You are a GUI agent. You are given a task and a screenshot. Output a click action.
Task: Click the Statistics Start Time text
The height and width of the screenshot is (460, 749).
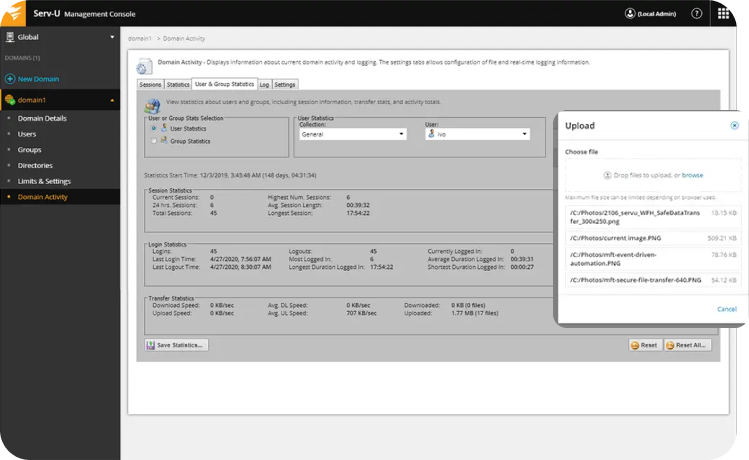(x=230, y=175)
